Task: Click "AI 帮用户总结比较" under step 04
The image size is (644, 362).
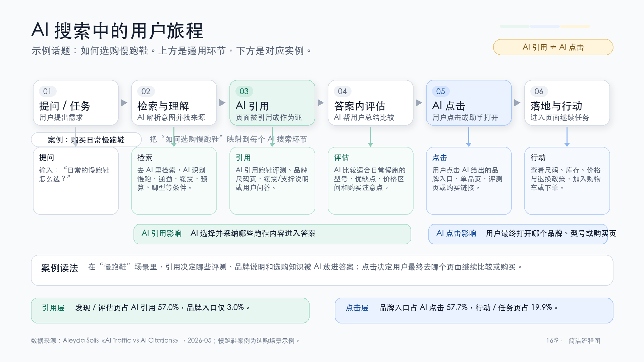Action: point(364,118)
